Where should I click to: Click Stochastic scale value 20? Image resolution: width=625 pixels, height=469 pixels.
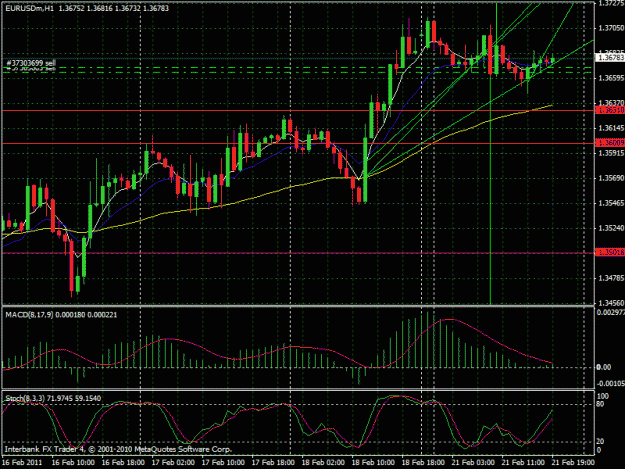pyautogui.click(x=600, y=442)
